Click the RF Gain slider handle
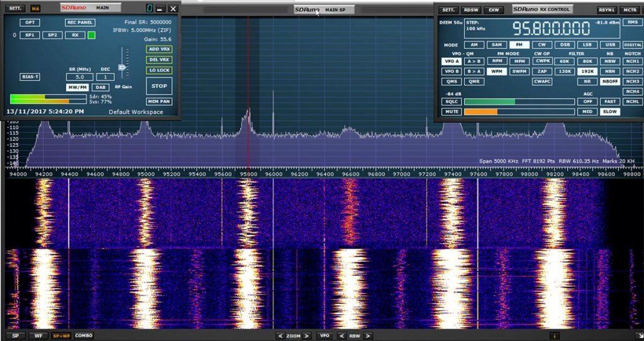 [x=122, y=67]
